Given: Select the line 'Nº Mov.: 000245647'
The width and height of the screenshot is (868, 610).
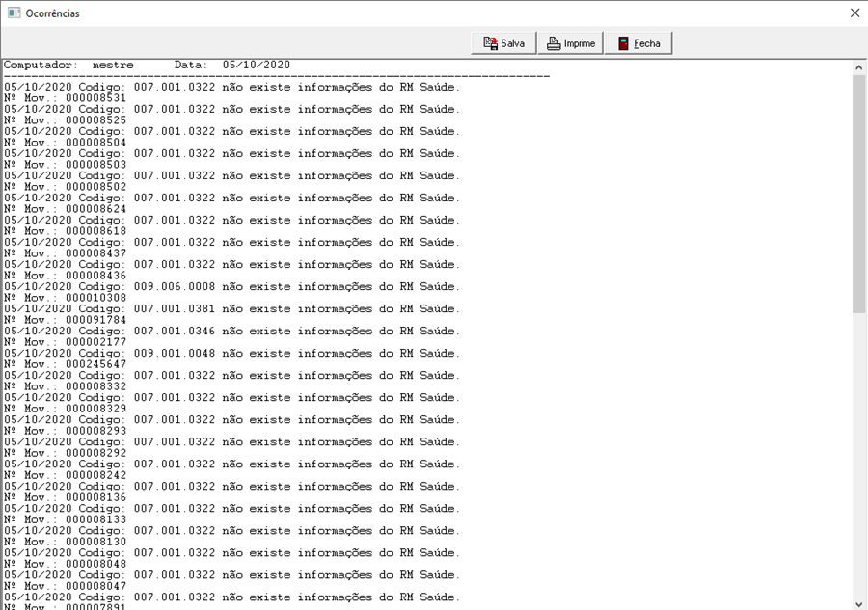Looking at the screenshot, I should tap(66, 364).
